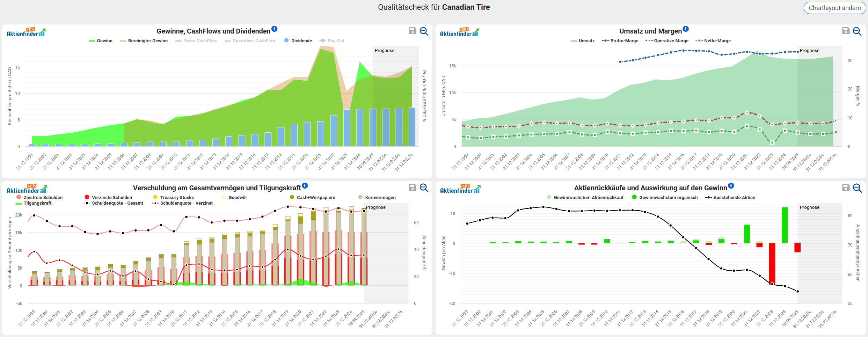Zoom out the Gewinne, CashFlows chart
The image size is (868, 337).
(424, 31)
